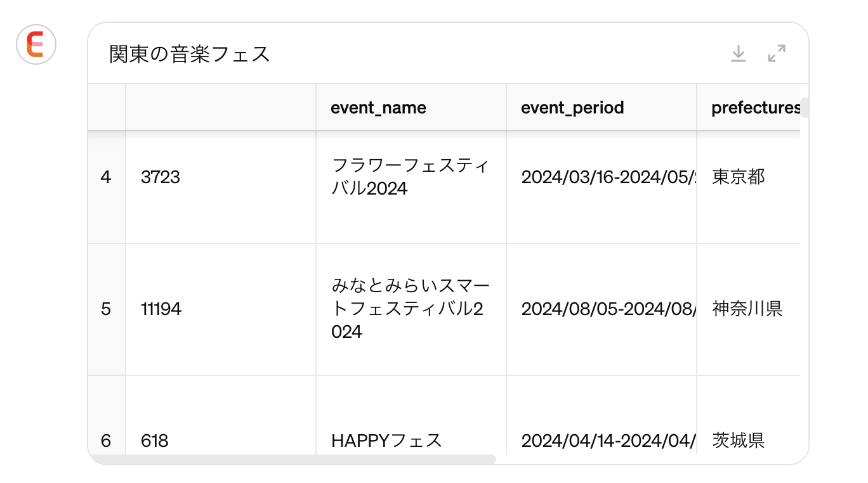The height and width of the screenshot is (483, 868).
Task: Click the cell containing 3723
Action: (161, 177)
